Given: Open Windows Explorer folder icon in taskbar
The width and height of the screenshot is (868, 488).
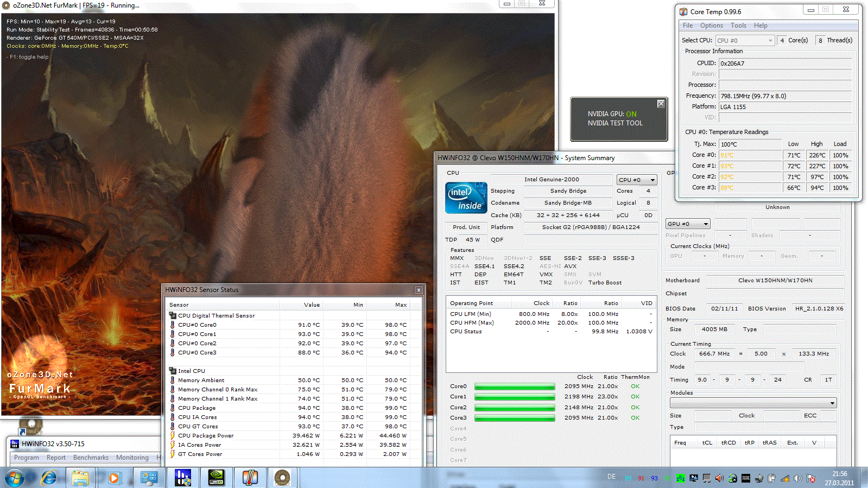Looking at the screenshot, I should pyautogui.click(x=80, y=478).
